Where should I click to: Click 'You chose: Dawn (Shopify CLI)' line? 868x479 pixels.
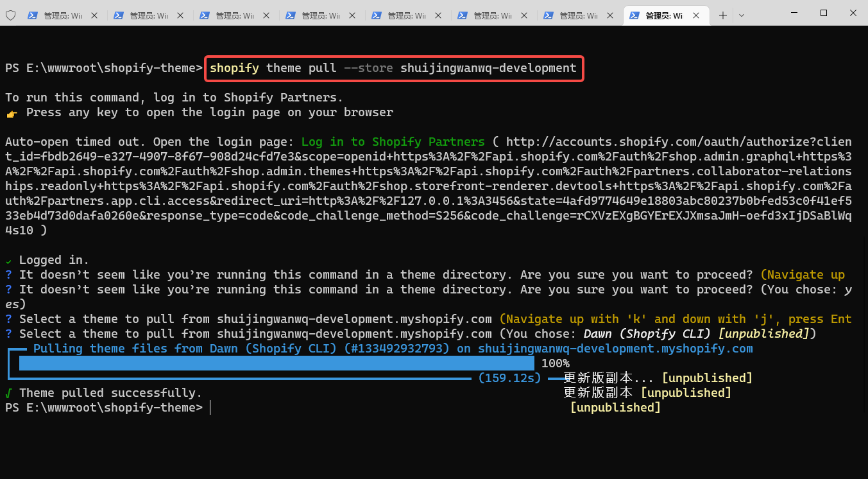pyautogui.click(x=411, y=334)
